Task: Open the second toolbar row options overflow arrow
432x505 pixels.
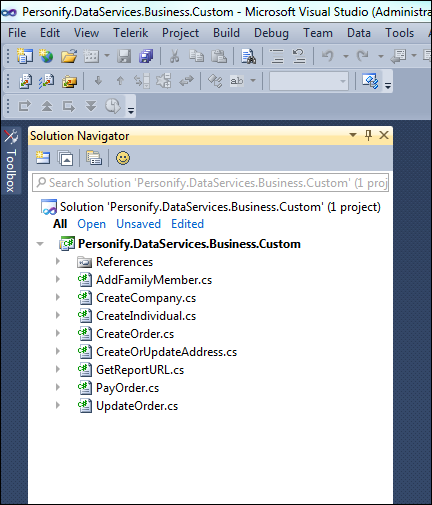Action: pyautogui.click(x=388, y=85)
